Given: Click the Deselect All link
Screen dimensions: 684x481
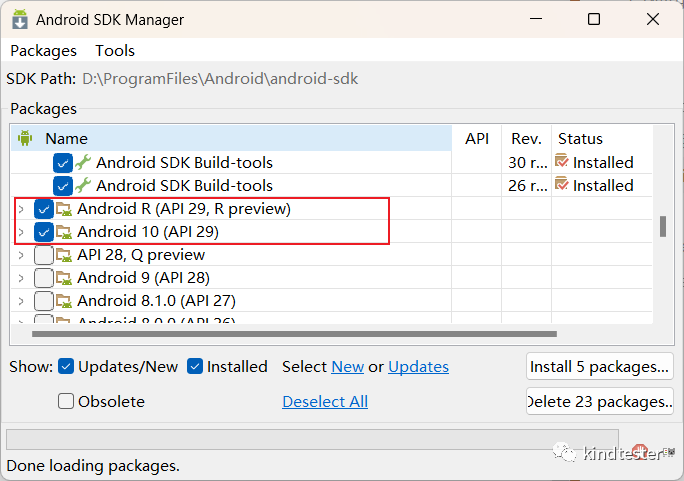Looking at the screenshot, I should [325, 401].
